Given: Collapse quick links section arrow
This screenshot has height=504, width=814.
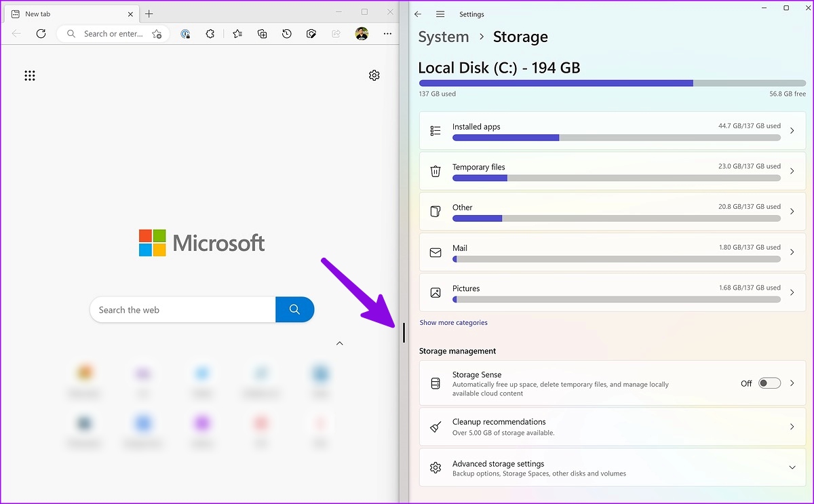Looking at the screenshot, I should pos(340,343).
